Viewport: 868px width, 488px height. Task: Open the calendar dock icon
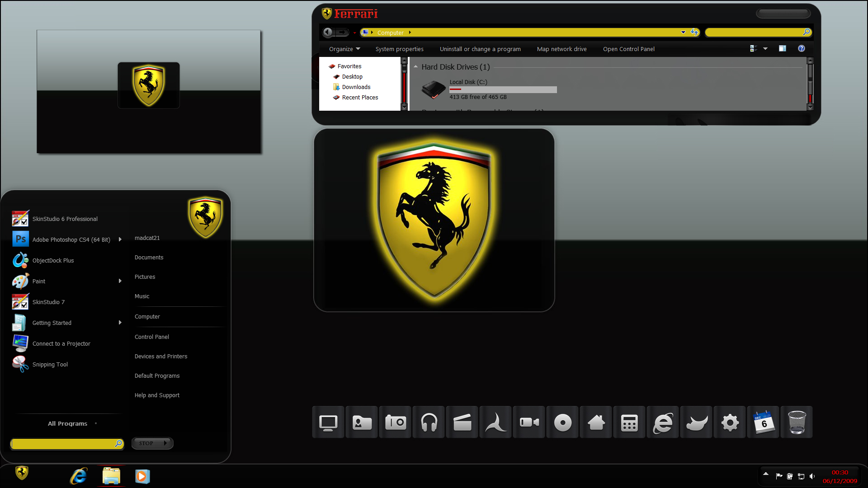tap(763, 422)
